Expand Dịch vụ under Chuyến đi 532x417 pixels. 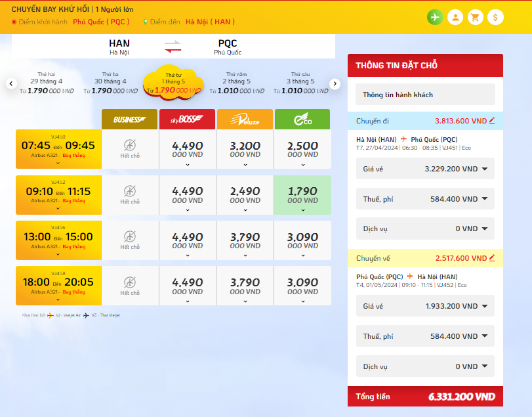[425, 229]
